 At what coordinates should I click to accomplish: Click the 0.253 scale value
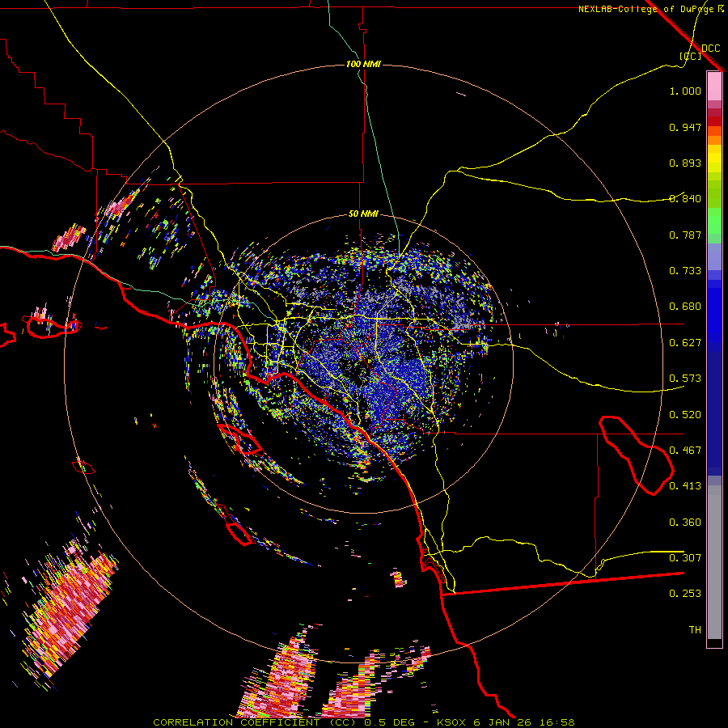pos(685,594)
